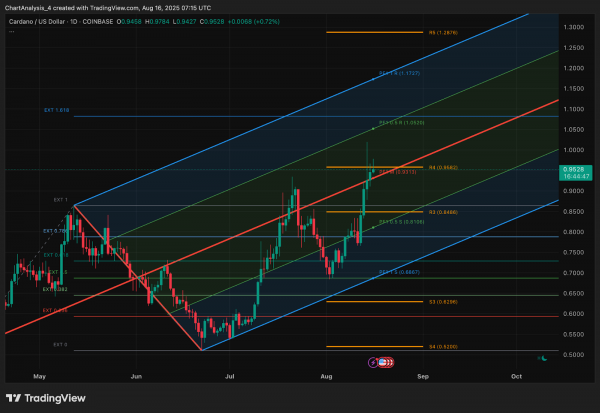This screenshot has width=600, height=413.
Task: Click the R5 (1.2876) pivot label
Action: [x=443, y=33]
